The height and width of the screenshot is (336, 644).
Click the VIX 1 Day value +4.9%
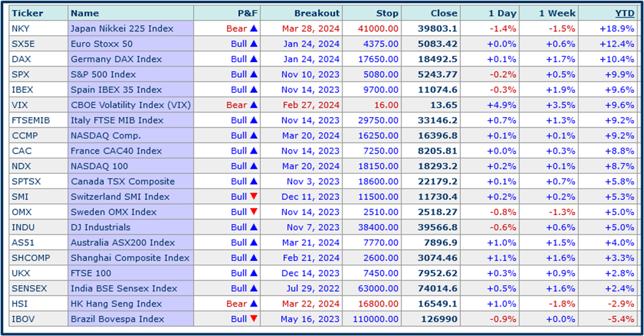(x=501, y=105)
